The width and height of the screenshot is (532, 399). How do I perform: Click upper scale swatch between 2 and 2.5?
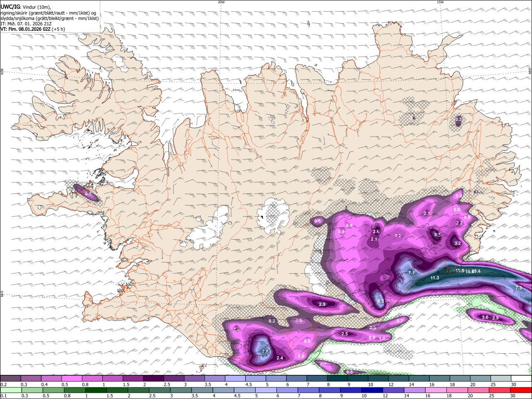153,378
